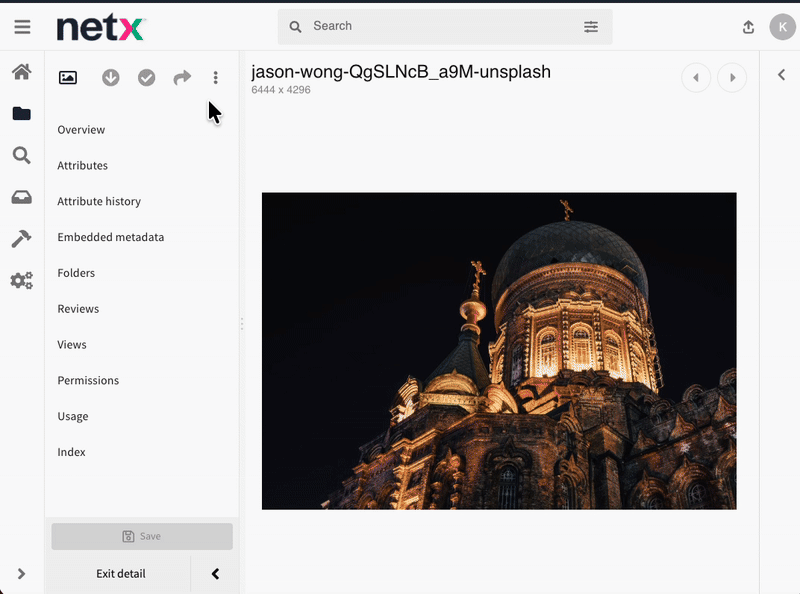Open advanced search filter options

click(x=591, y=27)
